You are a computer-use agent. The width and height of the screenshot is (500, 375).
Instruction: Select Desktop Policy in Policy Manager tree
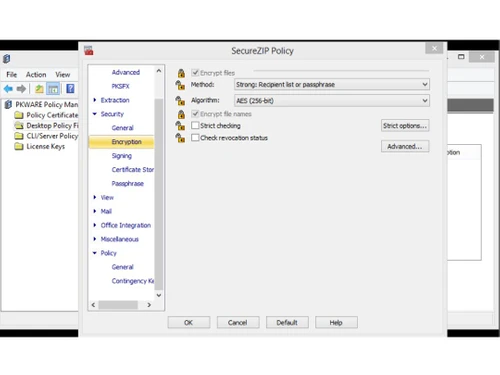[52, 126]
